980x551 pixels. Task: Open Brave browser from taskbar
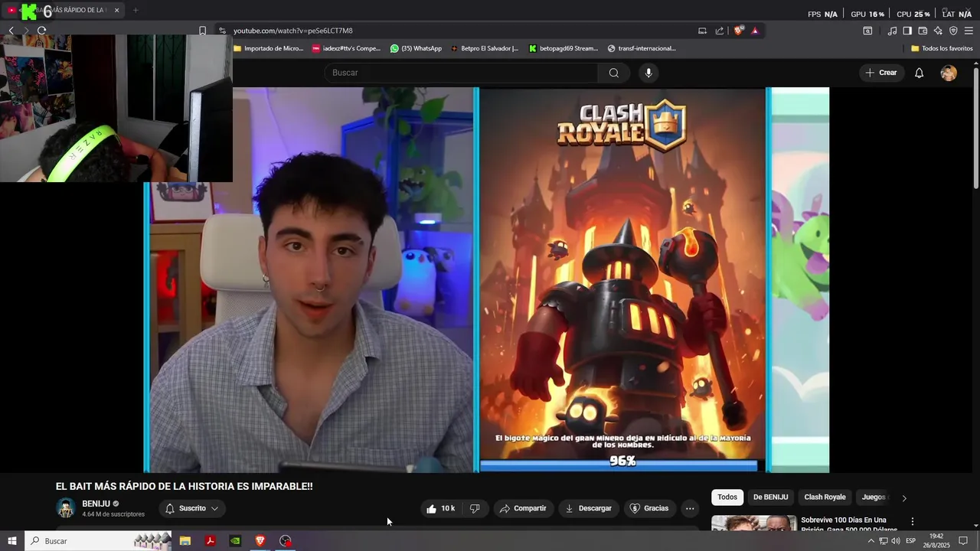coord(260,541)
